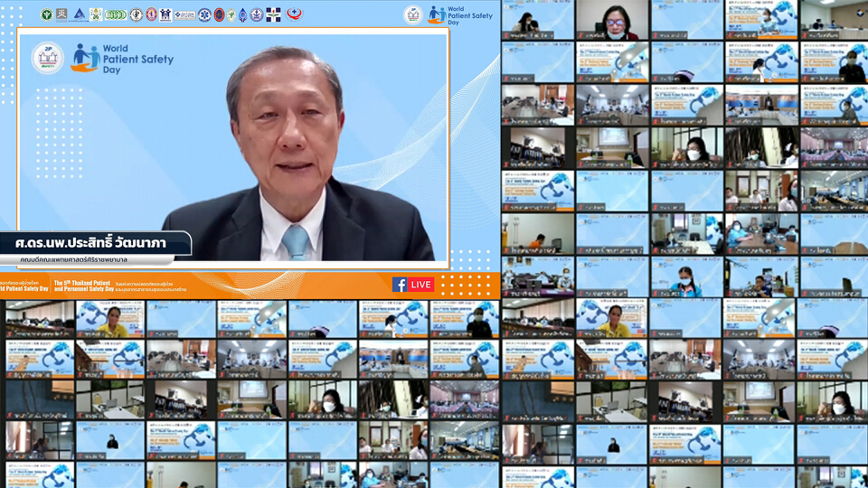Click the subtitle คณบดีคณะแพทยศาสตร์ศิริราชพยาบาล

73,259
